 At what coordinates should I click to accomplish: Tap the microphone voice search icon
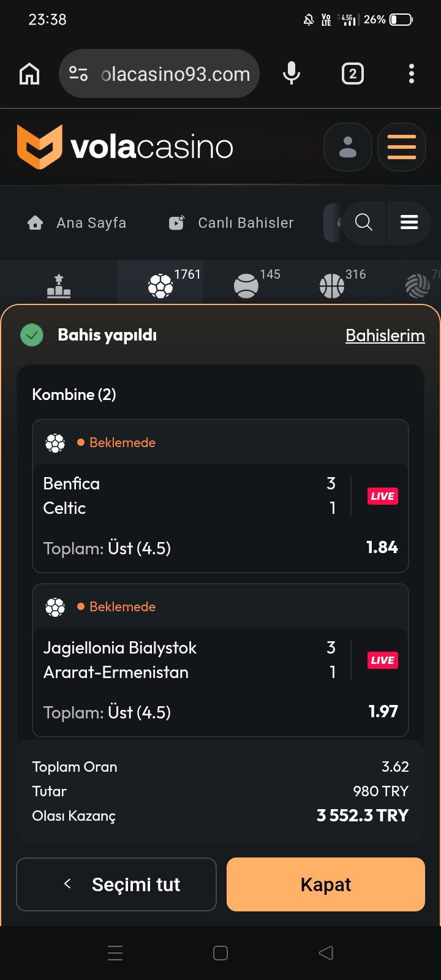tap(292, 73)
